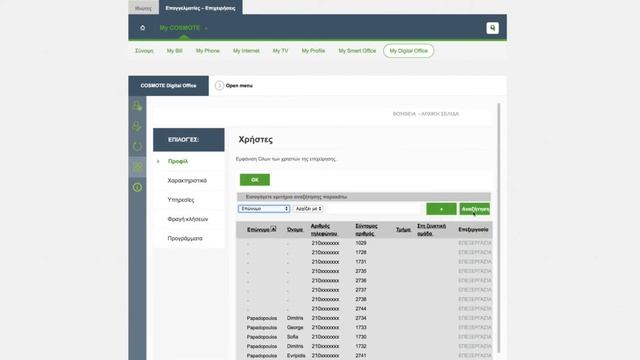
Task: Click the Χρήστες page heading
Action: tap(256, 140)
